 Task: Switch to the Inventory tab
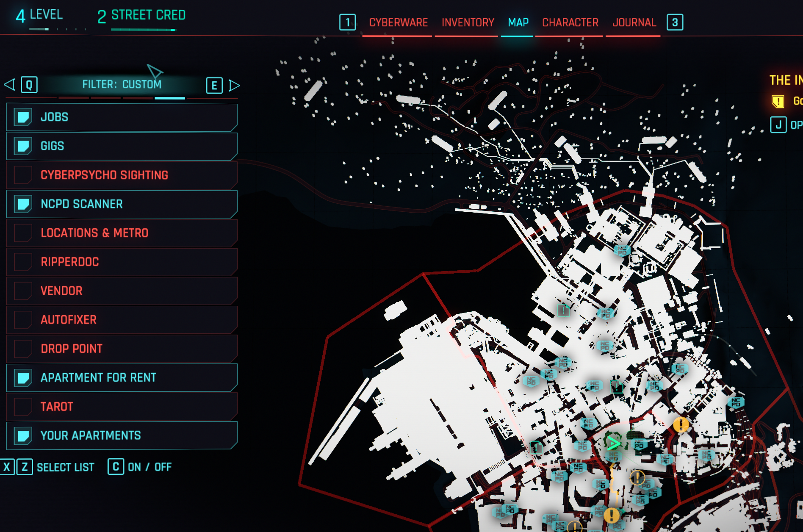(x=468, y=22)
